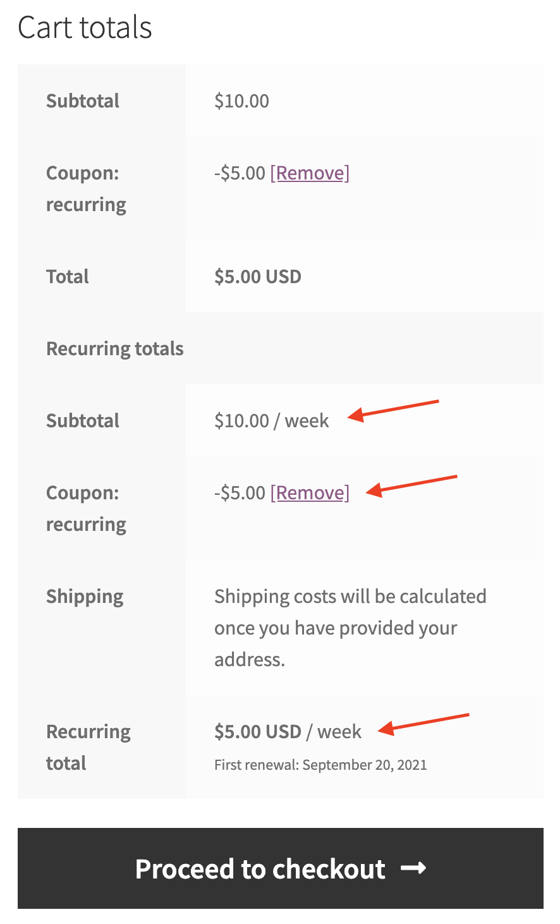Click the $5.00 USD / week recurring total
This screenshot has width=560, height=924.
[x=288, y=732]
